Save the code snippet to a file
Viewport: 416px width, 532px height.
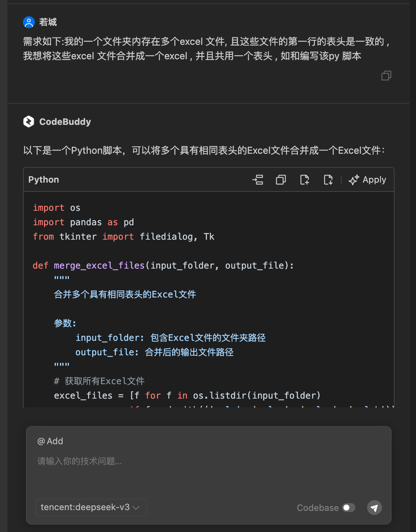pos(328,180)
